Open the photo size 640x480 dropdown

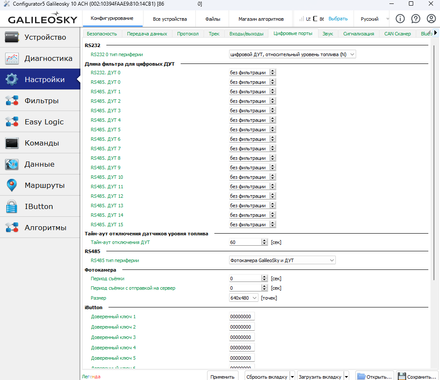coord(243,298)
